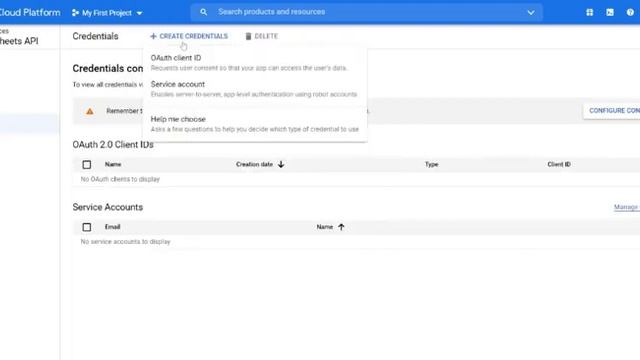
Task: Activate Cloud Shell icon
Action: (610, 13)
